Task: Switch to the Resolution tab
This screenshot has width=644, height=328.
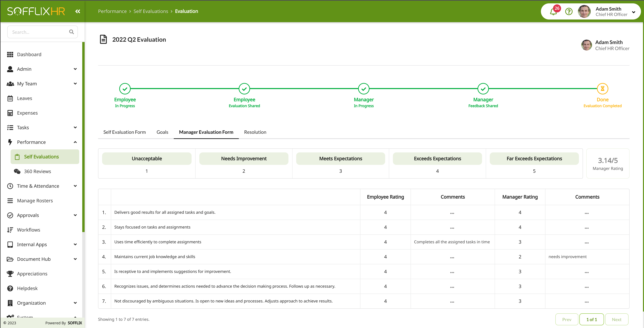Action: tap(255, 132)
